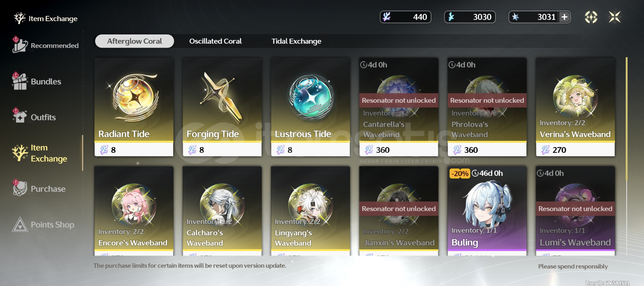Click the Afterglow Coral currency icon showing 440

387,17
